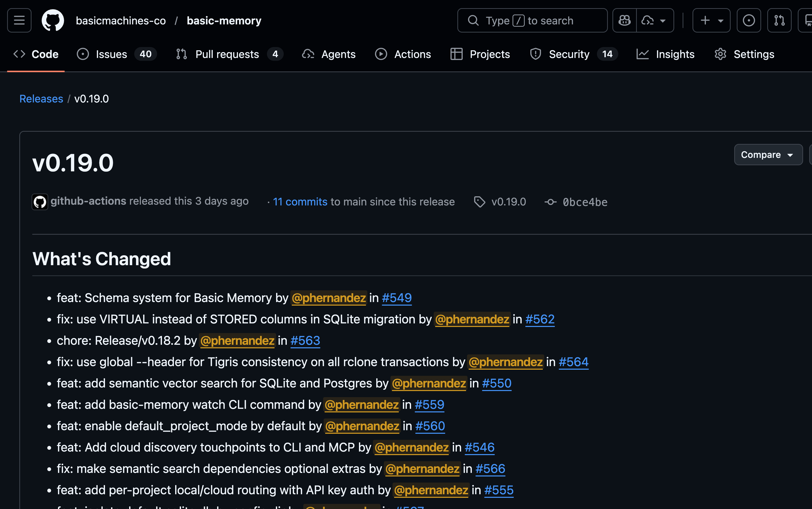This screenshot has height=509, width=812.
Task: Expand the create new plus dropdown
Action: pos(711,21)
